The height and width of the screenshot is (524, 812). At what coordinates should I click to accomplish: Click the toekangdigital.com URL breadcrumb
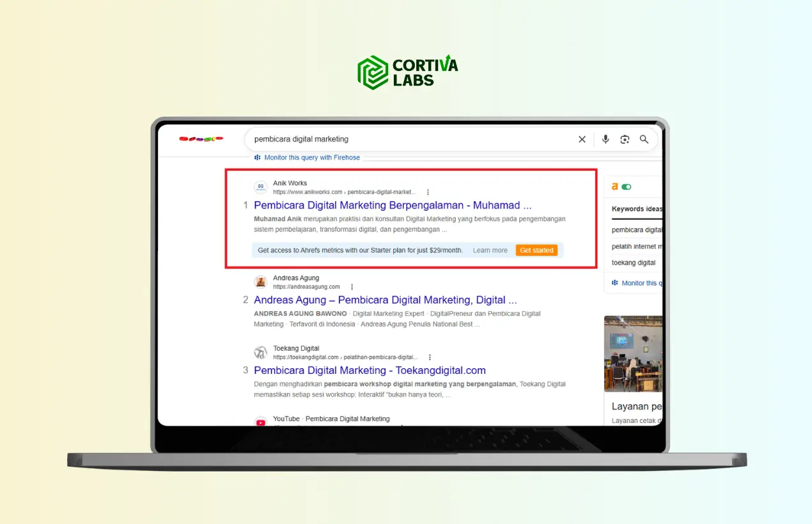point(345,357)
